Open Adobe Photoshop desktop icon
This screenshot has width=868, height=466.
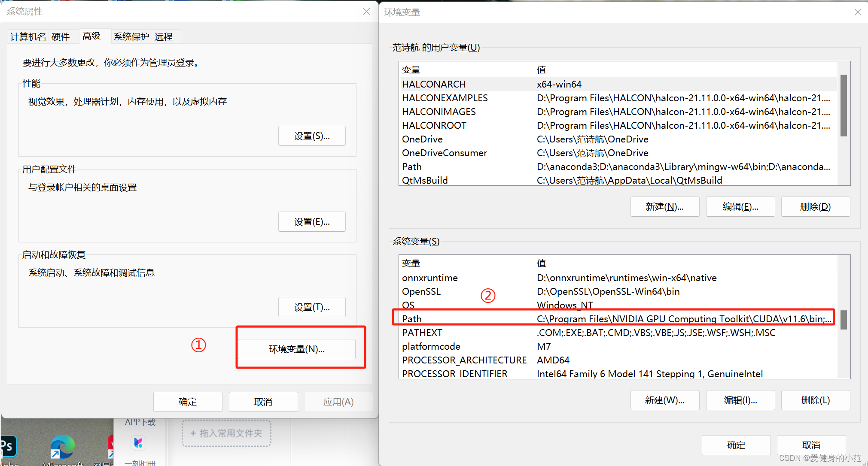(8, 447)
